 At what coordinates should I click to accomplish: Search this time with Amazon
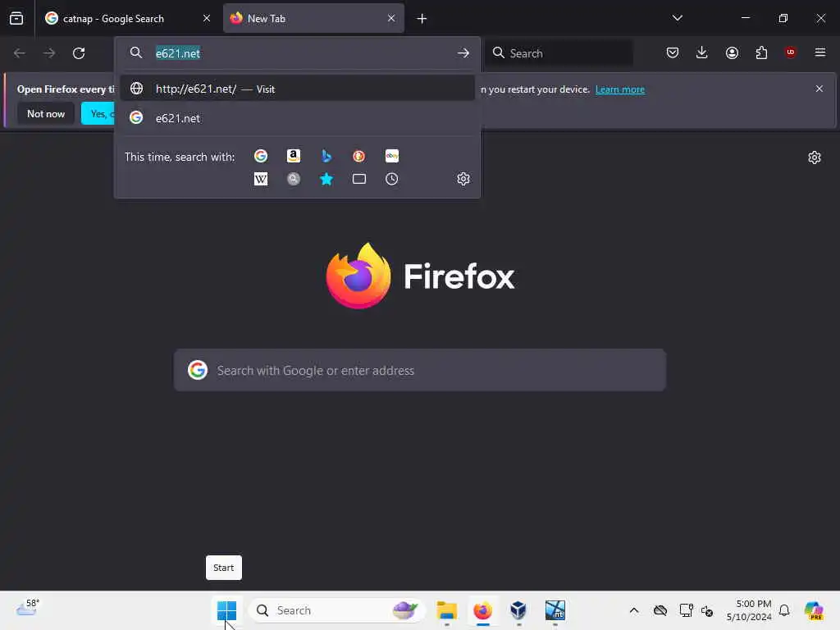294,156
